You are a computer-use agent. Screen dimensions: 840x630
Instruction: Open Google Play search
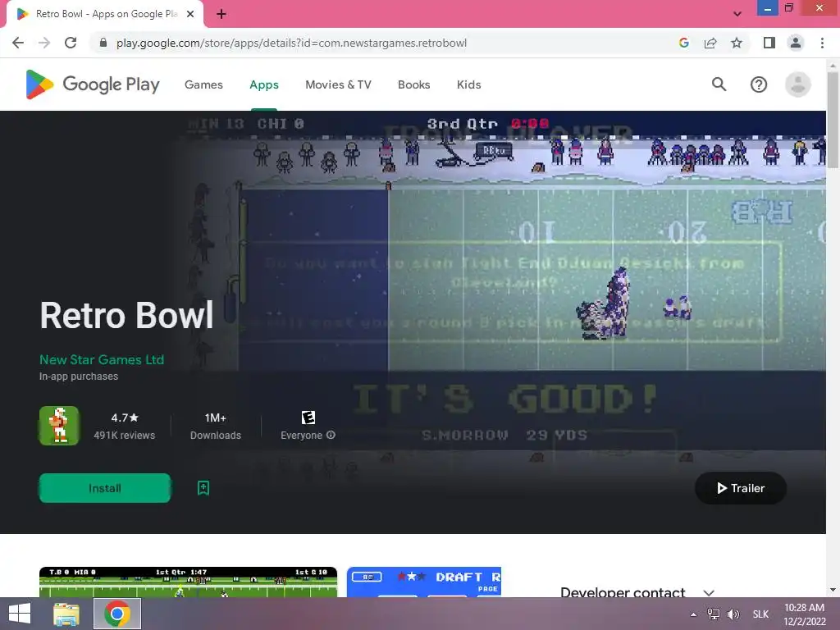(x=719, y=84)
